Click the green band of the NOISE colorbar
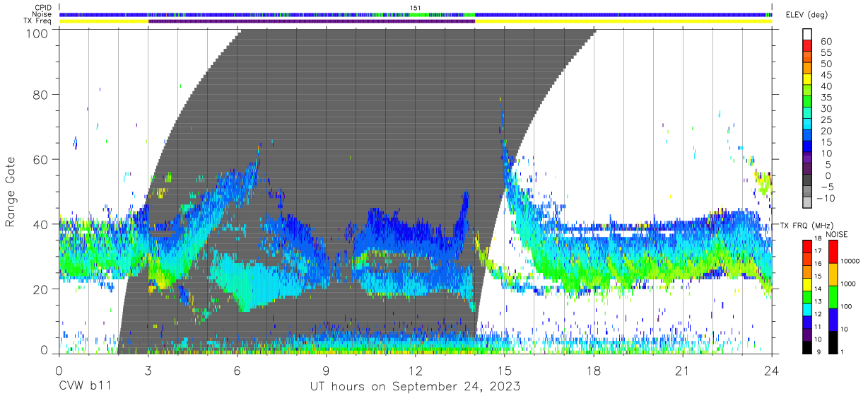Viewport: 868px width, 401px height. (x=833, y=297)
